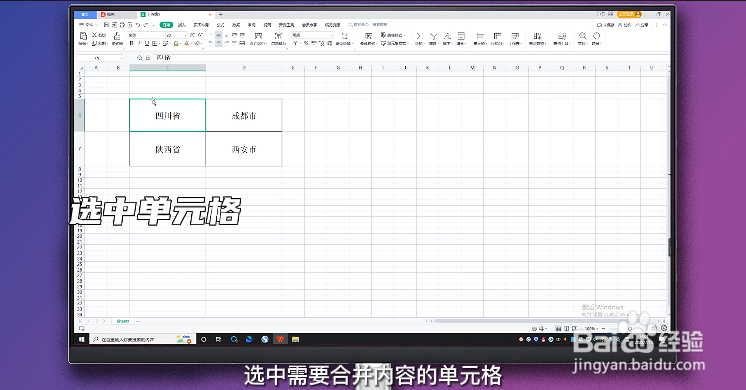Open a new document tab with plus
Screen dimensions: 746x390
(221, 15)
